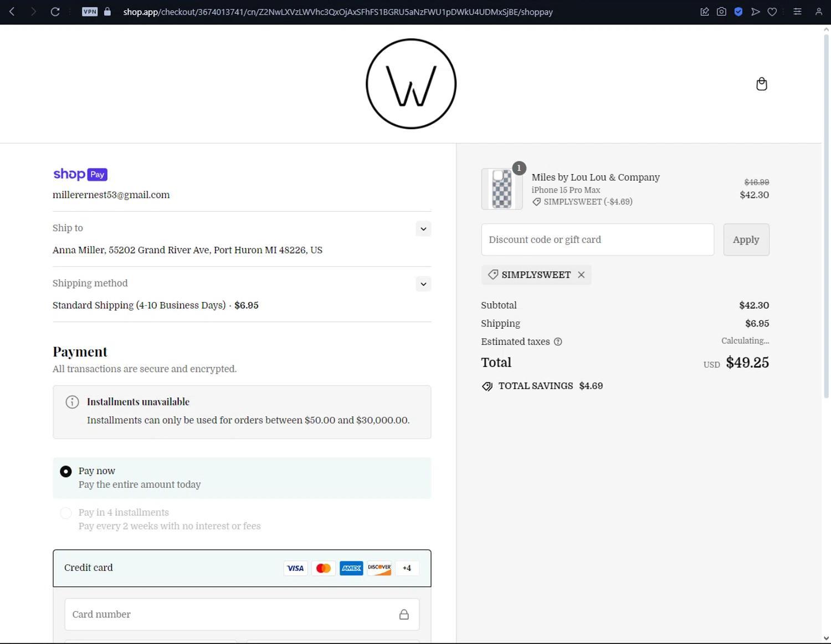Go back to the previous page
This screenshot has height=644, width=831.
pos(12,12)
